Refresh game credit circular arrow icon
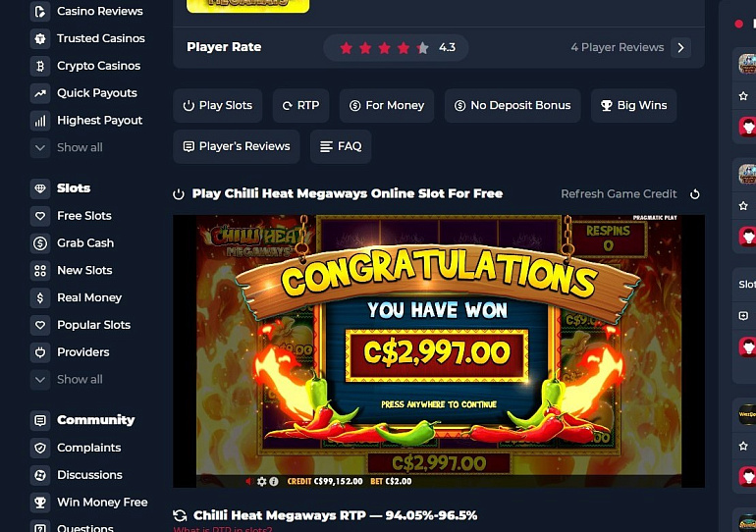Screen dimensions: 756x532 (695, 194)
